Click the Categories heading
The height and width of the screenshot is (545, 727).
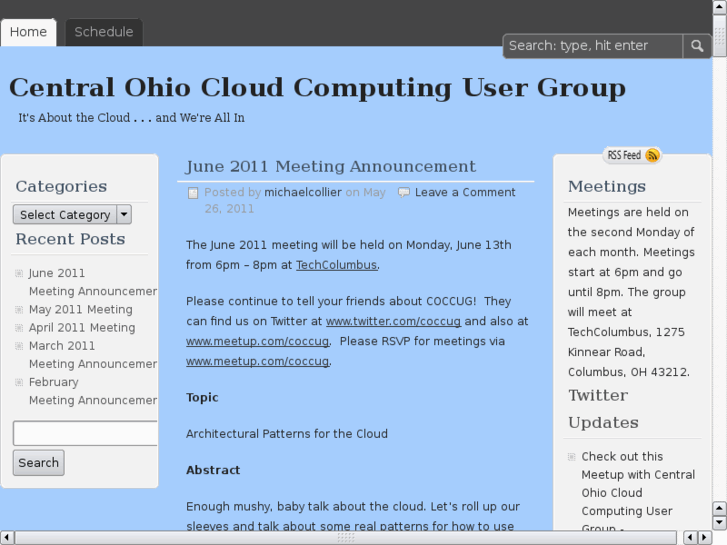point(61,186)
